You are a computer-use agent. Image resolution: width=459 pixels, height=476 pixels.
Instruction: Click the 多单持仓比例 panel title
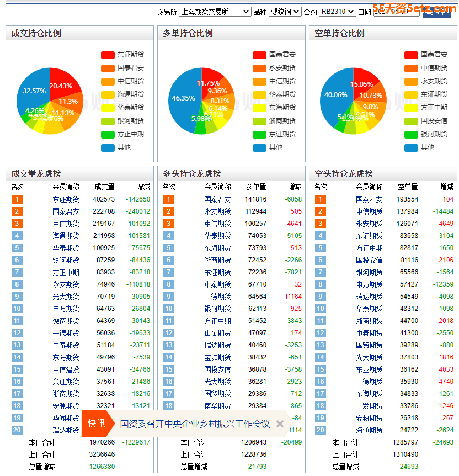[188, 33]
